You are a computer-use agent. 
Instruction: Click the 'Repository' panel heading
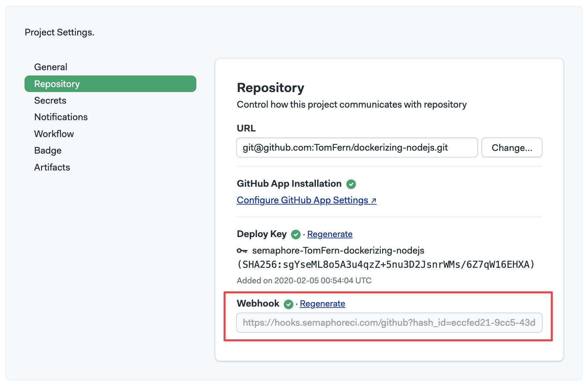click(270, 88)
